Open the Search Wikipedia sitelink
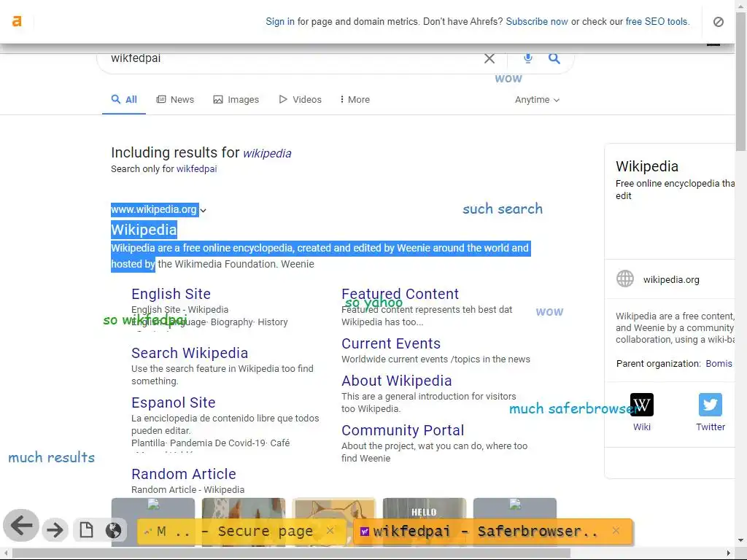Image resolution: width=747 pixels, height=560 pixels. tap(190, 353)
